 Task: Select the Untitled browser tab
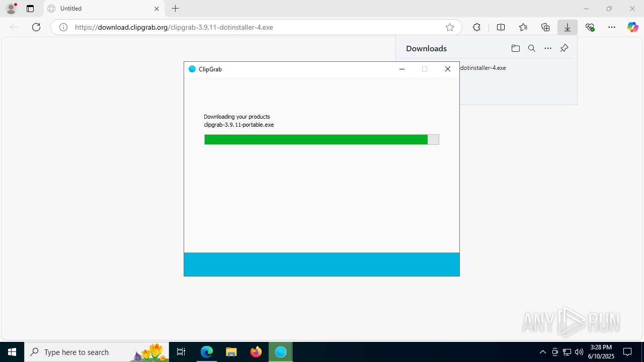pos(103,9)
